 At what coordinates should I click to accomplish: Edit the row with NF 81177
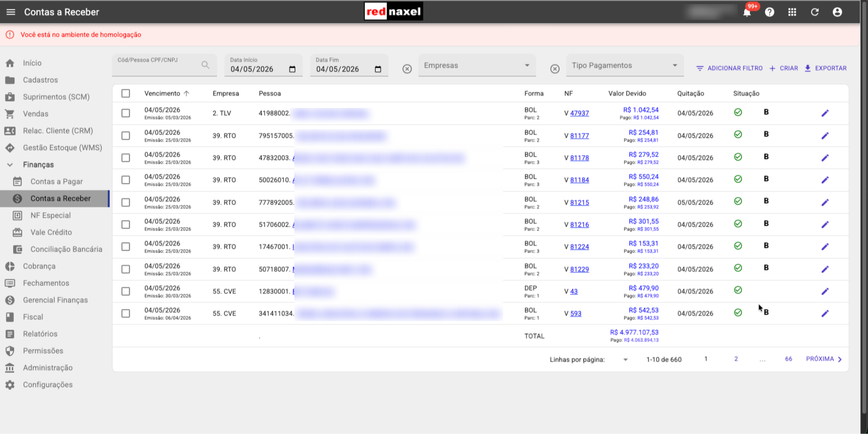click(x=825, y=135)
